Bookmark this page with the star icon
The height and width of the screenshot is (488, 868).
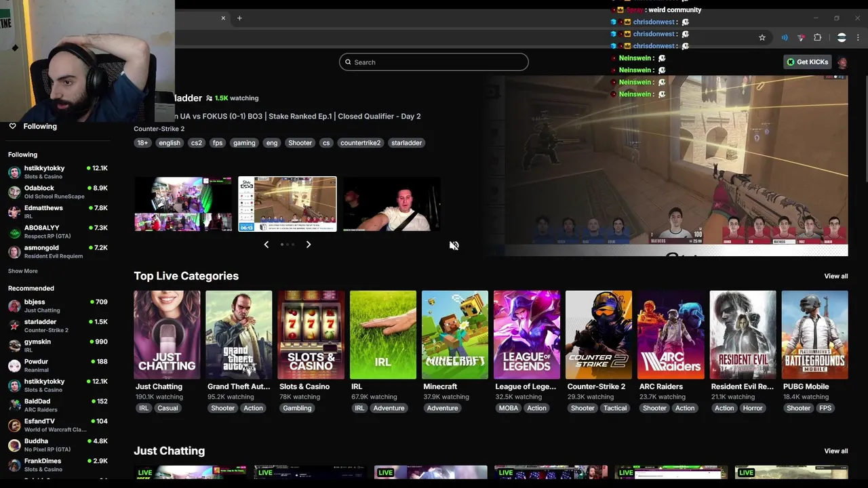[x=762, y=38]
